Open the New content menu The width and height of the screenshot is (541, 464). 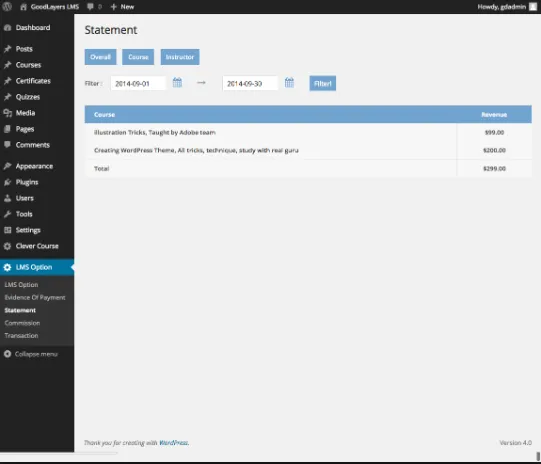tap(122, 7)
